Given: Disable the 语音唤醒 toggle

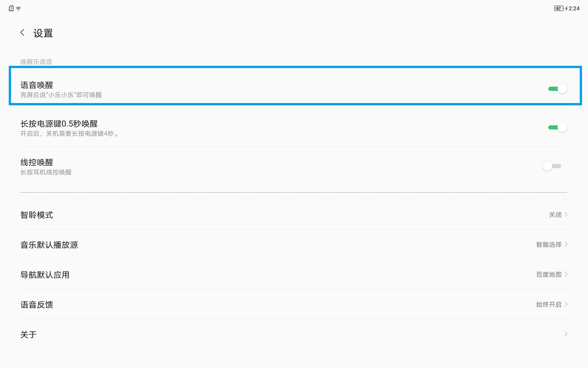Looking at the screenshot, I should point(558,89).
